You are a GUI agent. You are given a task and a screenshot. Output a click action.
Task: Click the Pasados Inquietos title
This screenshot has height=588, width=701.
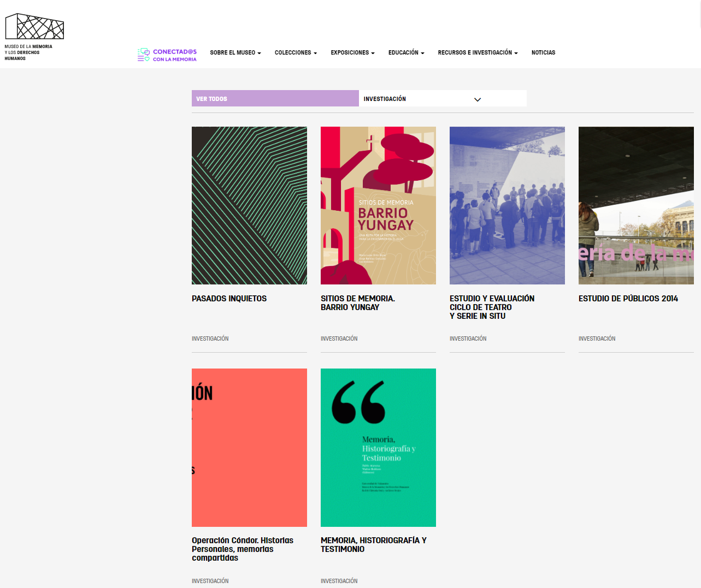(229, 299)
